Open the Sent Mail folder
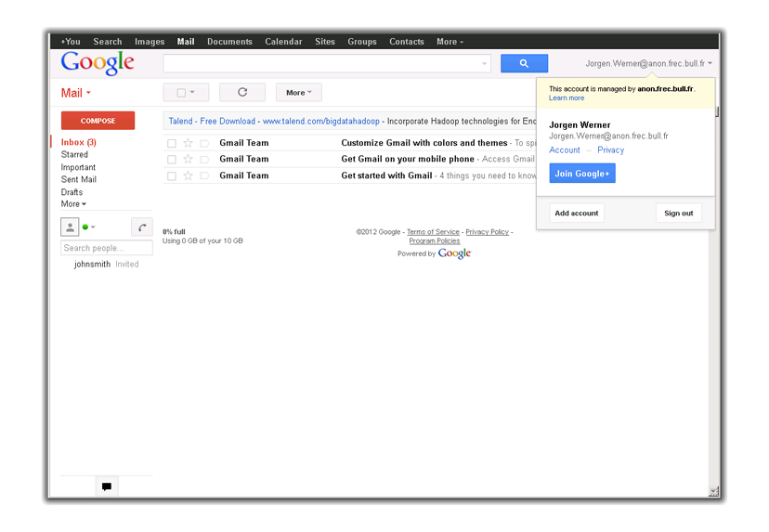This screenshot has height=532, width=769. 78,179
